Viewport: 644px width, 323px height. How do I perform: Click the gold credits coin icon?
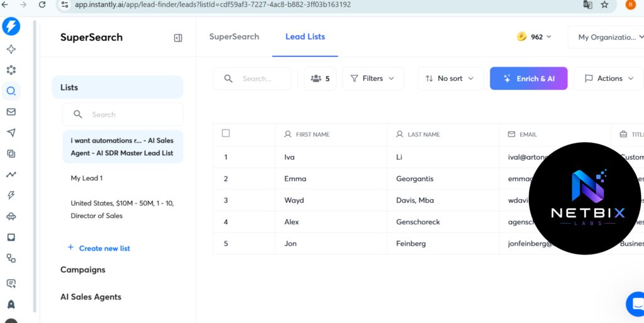click(521, 37)
